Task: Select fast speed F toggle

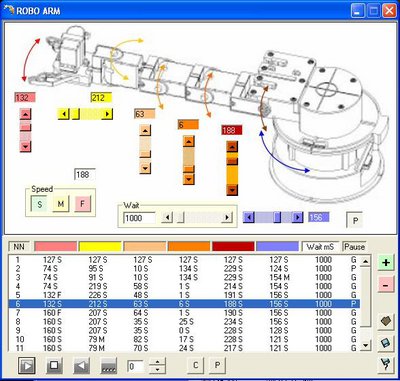Action: 82,204
